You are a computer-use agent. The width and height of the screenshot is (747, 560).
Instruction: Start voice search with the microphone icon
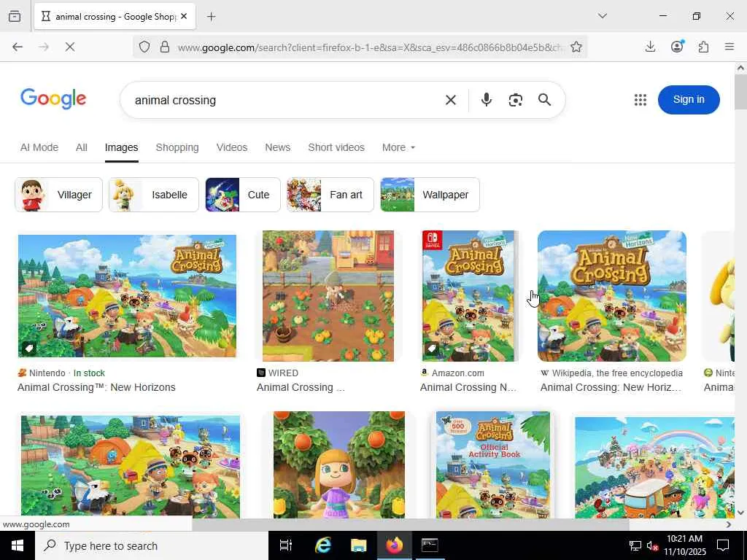pyautogui.click(x=487, y=99)
